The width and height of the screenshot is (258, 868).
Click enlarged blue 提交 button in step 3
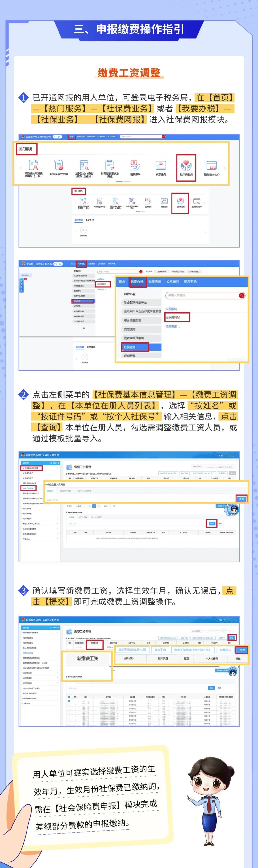click(x=242, y=650)
